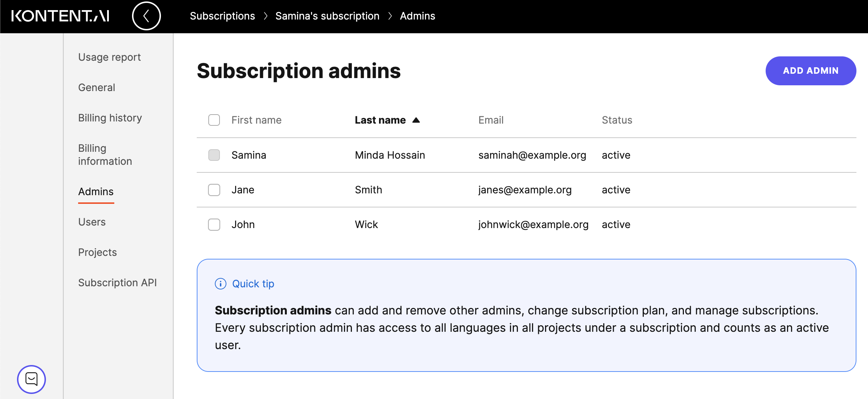The image size is (868, 399).
Task: Click saminah@example.org email entry
Action: pos(532,155)
